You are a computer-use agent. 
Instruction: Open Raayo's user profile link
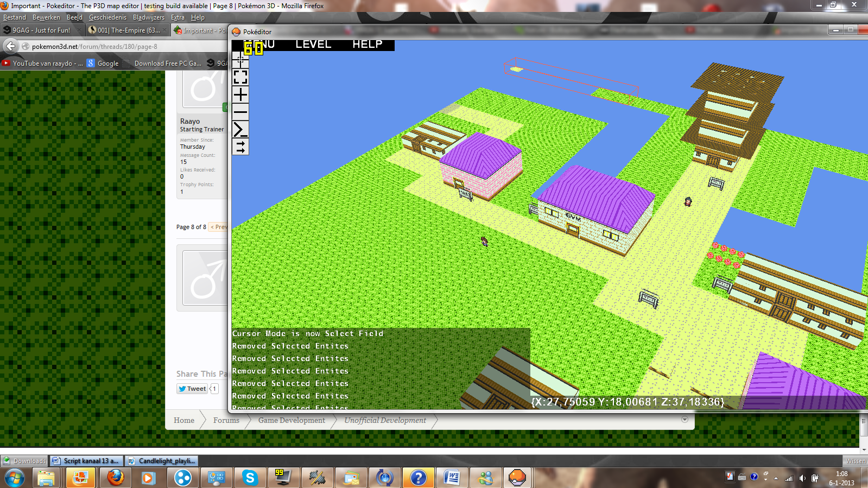(190, 121)
